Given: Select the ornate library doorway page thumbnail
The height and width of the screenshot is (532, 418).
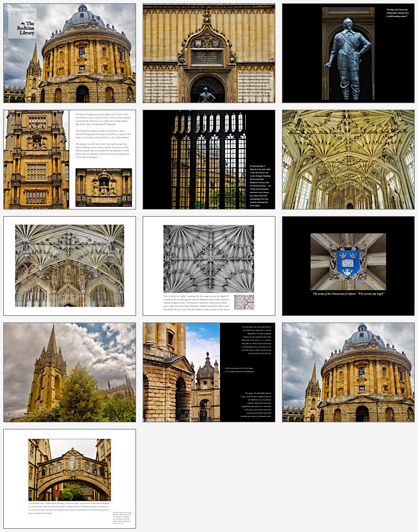Looking at the screenshot, I should click(x=209, y=53).
